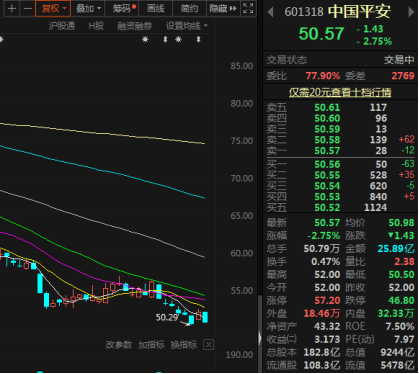Toggle 简约 simple mode
Viewport: 419px width, 374px height.
(189, 8)
